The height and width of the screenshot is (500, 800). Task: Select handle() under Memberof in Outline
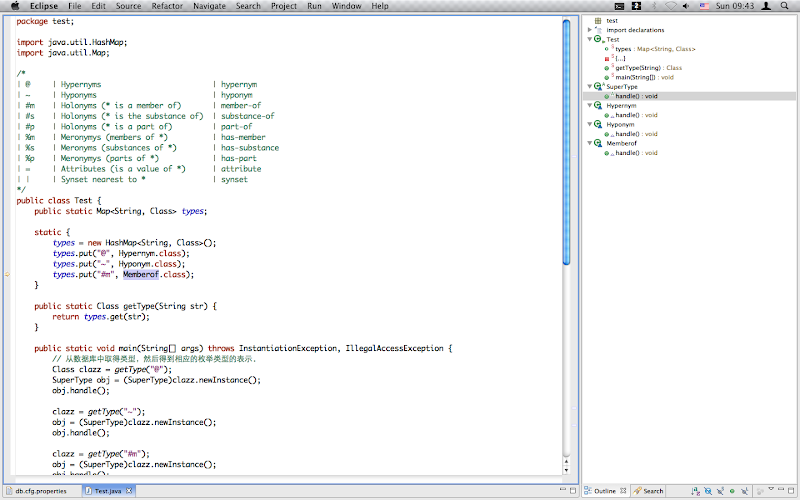tap(636, 153)
